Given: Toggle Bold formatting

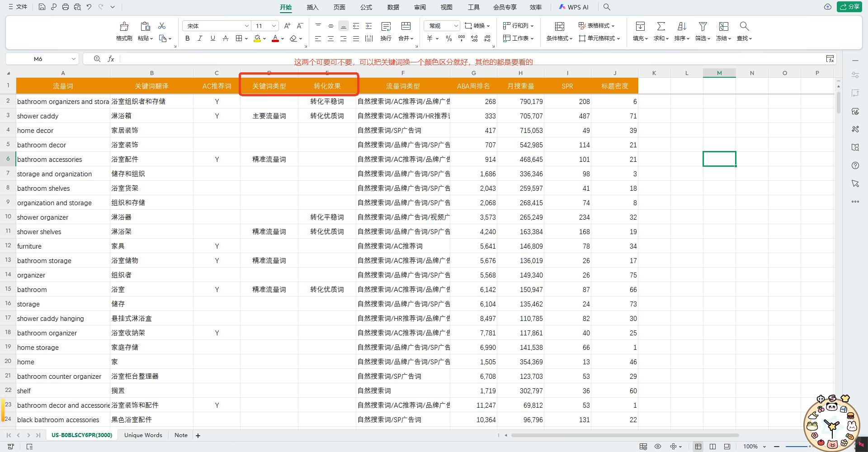Looking at the screenshot, I should [188, 39].
